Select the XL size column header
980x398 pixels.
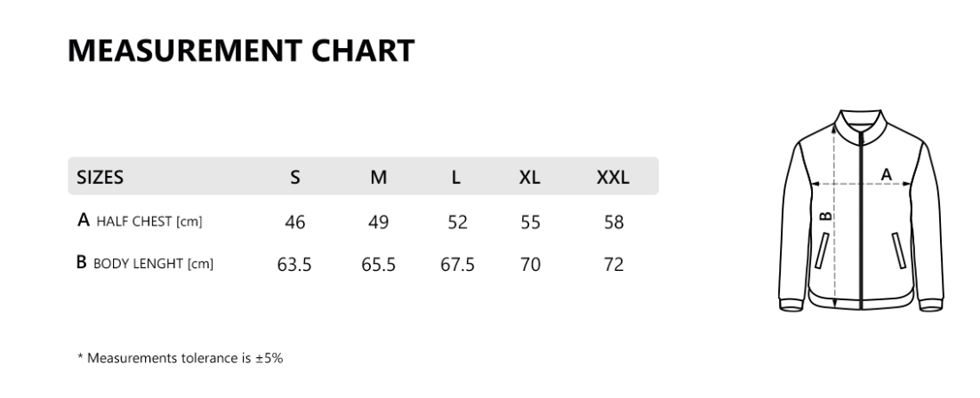530,177
